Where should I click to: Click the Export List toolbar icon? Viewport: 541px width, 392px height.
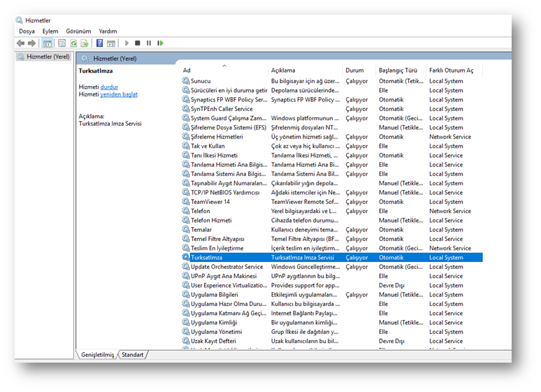[x=85, y=43]
